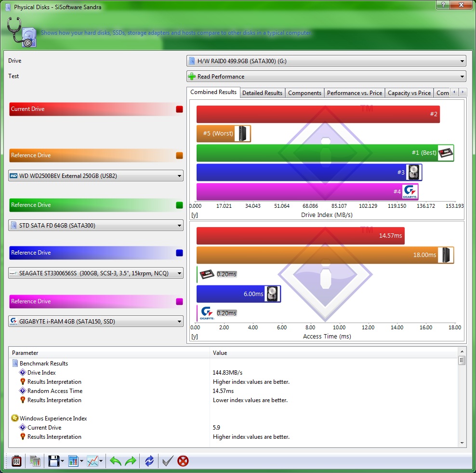Click the results list scroll up arrow
Image resolution: width=476 pixels, height=473 pixels.
462,351
